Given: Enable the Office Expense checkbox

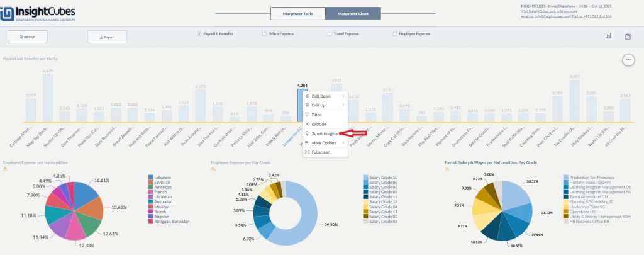Looking at the screenshot, I should pyautogui.click(x=264, y=33).
